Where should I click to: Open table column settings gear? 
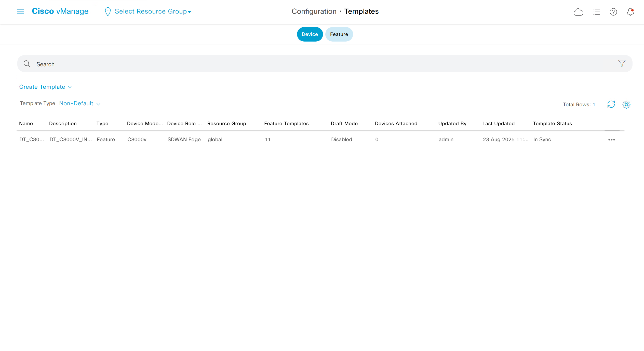click(626, 105)
